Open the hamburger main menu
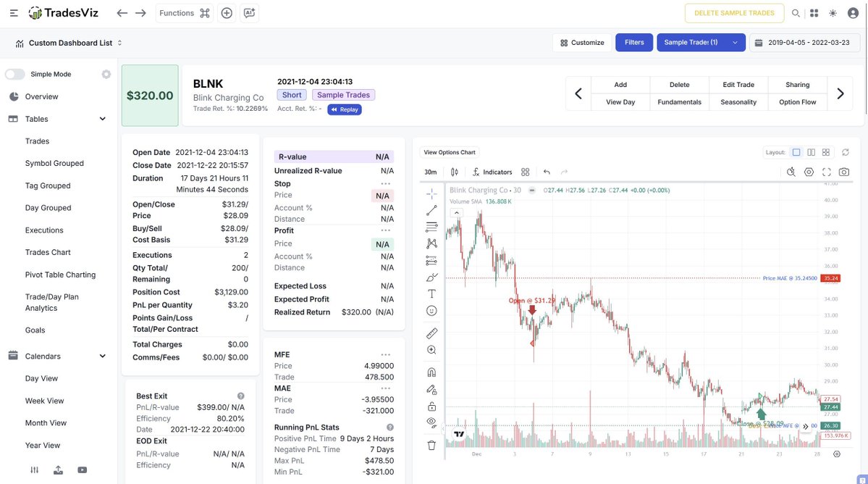The width and height of the screenshot is (868, 484). [14, 13]
